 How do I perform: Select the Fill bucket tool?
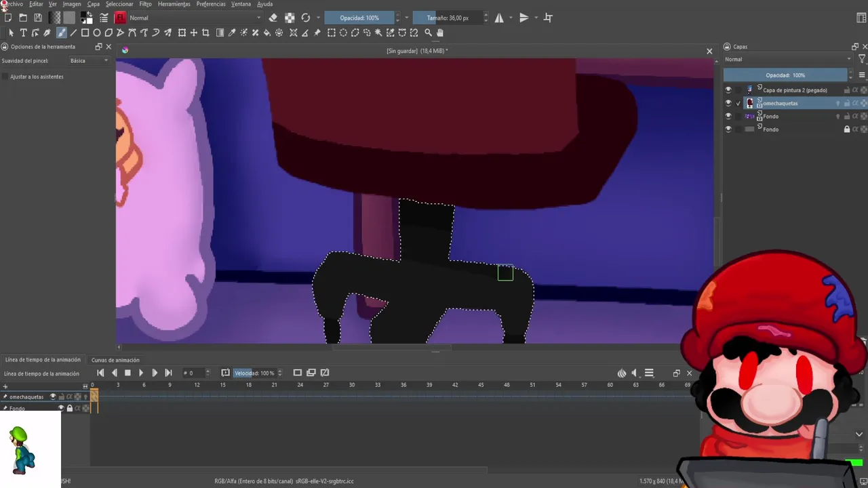click(267, 33)
